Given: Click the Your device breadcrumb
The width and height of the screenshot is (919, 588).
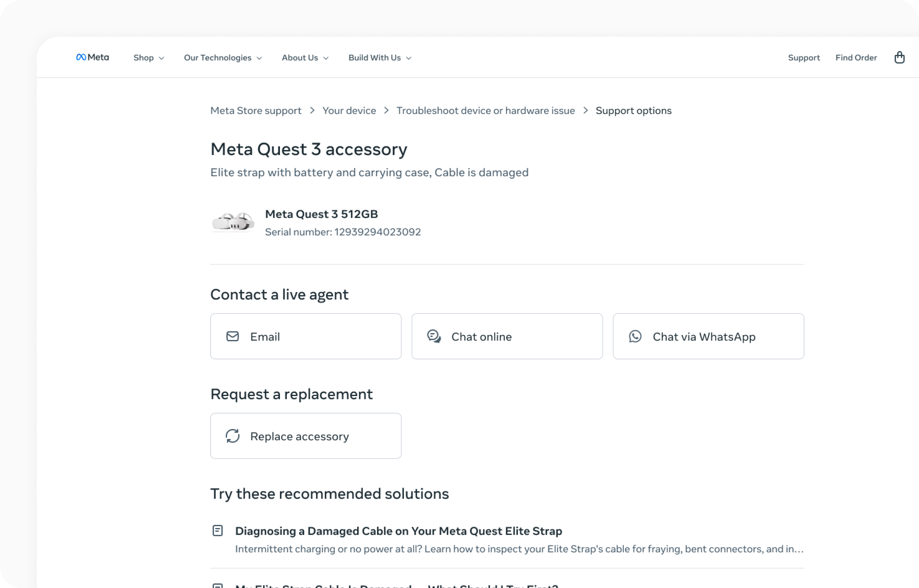Looking at the screenshot, I should (x=349, y=111).
